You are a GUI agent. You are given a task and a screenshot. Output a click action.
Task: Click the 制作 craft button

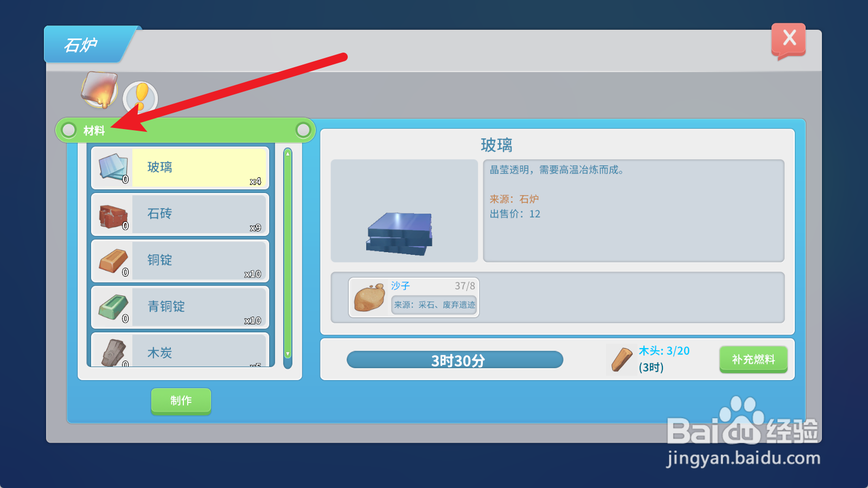pos(181,401)
